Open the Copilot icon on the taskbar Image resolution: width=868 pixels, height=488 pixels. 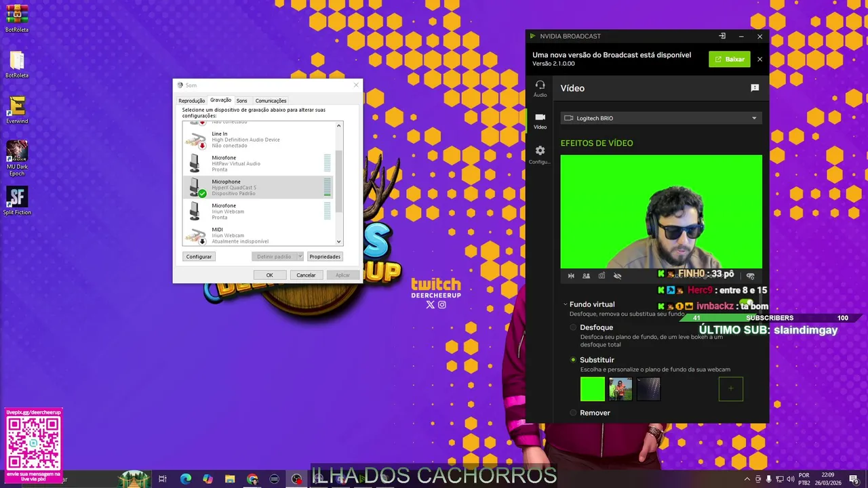click(208, 479)
